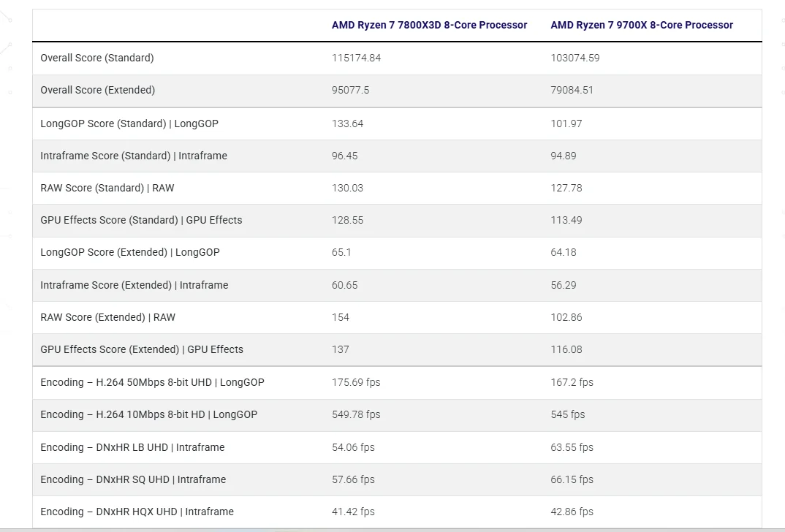
Task: Click the 66.15 fps DNxHR SQ UHD value
Action: coord(572,479)
